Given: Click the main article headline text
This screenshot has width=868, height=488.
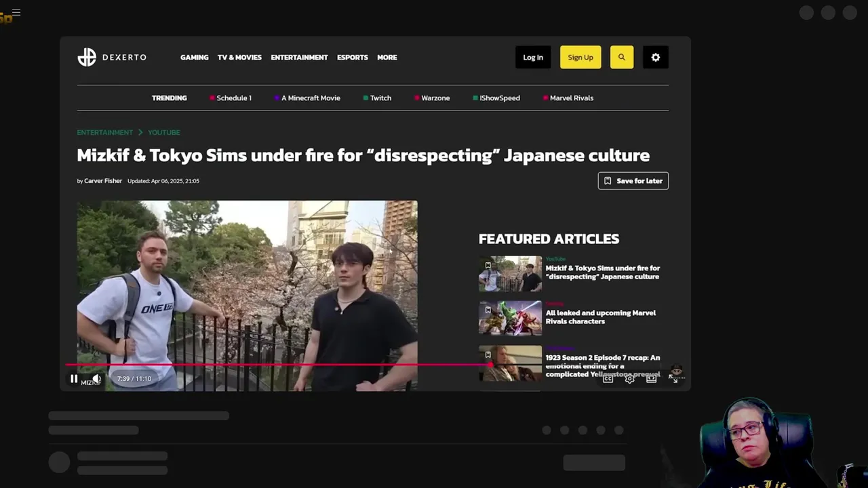Looking at the screenshot, I should pyautogui.click(x=363, y=155).
